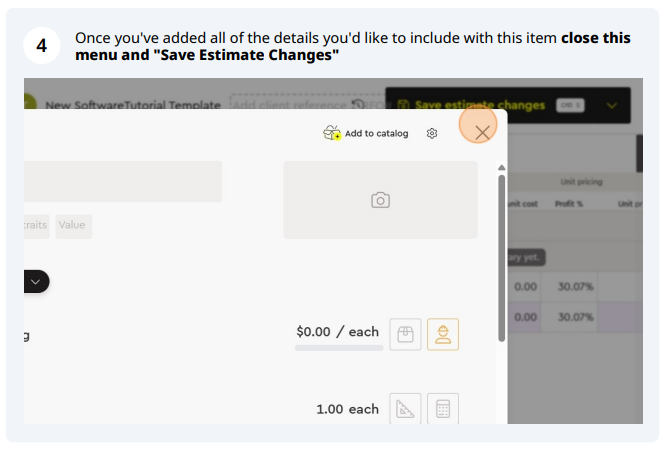Select the highlighted labor worker icon

443,334
